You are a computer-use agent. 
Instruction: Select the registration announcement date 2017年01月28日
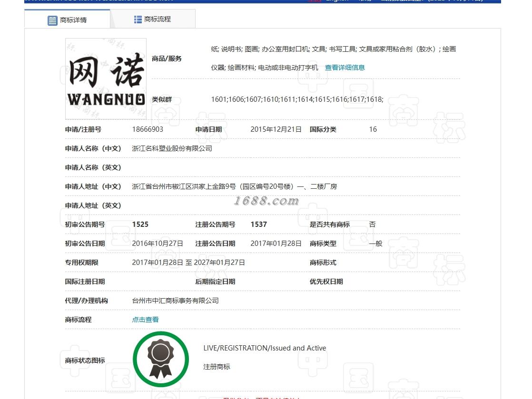pyautogui.click(x=276, y=243)
